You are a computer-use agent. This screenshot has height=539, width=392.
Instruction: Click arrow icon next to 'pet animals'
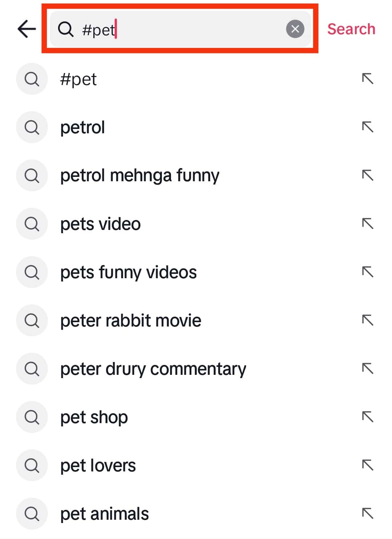tap(368, 514)
